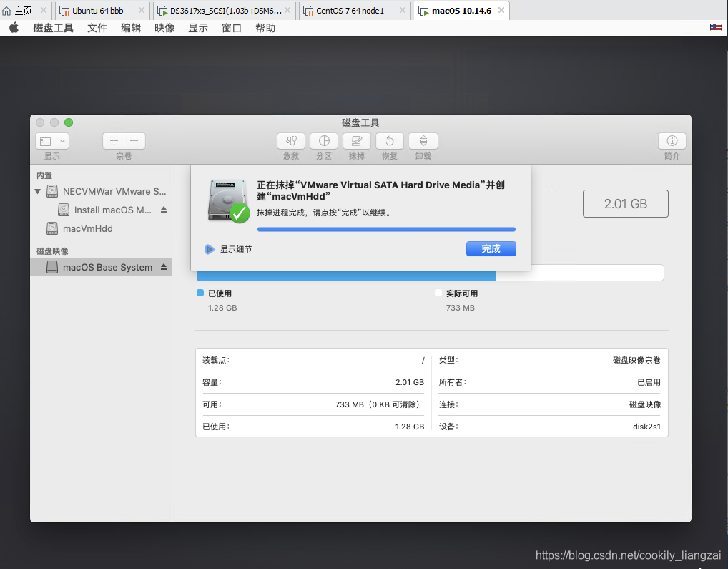Image resolution: width=728 pixels, height=569 pixels.
Task: Click the 恢复 restore icon
Action: coord(390,141)
